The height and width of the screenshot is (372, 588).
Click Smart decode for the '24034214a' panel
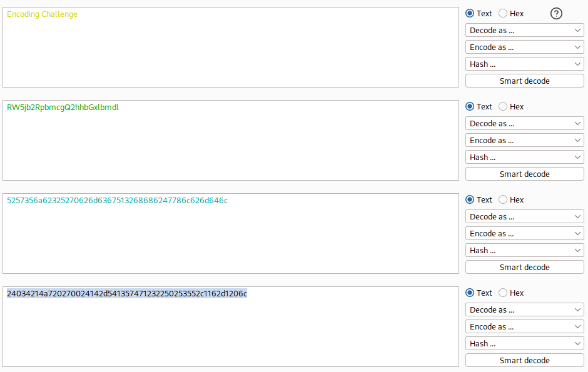[525, 360]
